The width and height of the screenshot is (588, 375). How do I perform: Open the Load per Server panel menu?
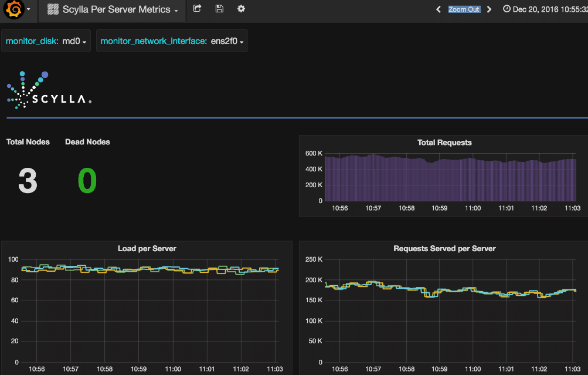click(x=147, y=249)
